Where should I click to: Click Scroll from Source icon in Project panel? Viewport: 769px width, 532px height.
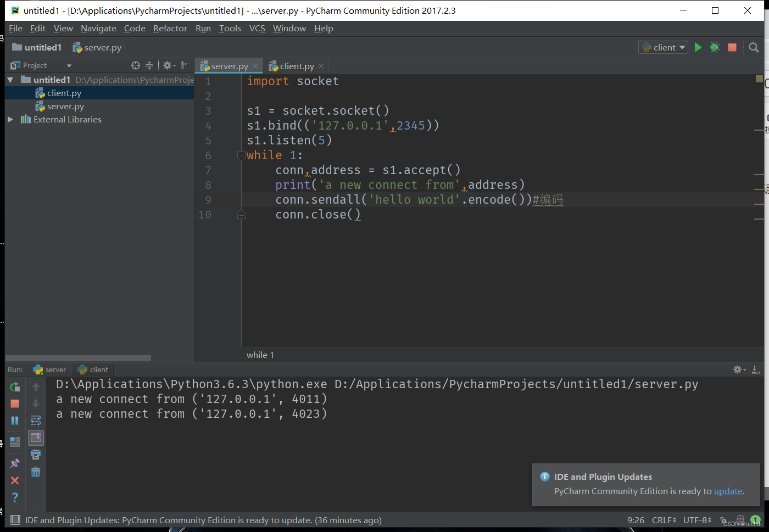point(136,65)
